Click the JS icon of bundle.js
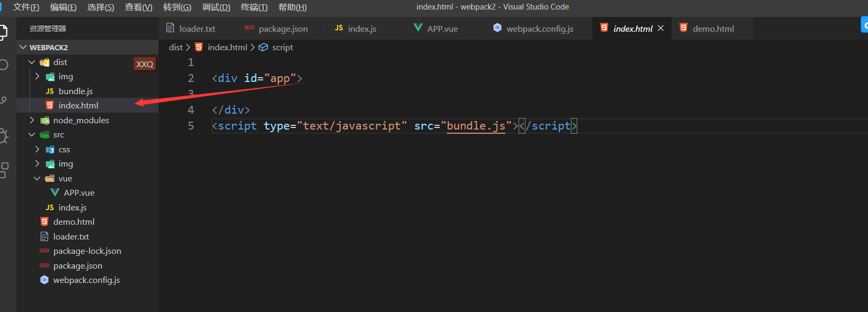The width and height of the screenshot is (868, 312). coord(50,91)
